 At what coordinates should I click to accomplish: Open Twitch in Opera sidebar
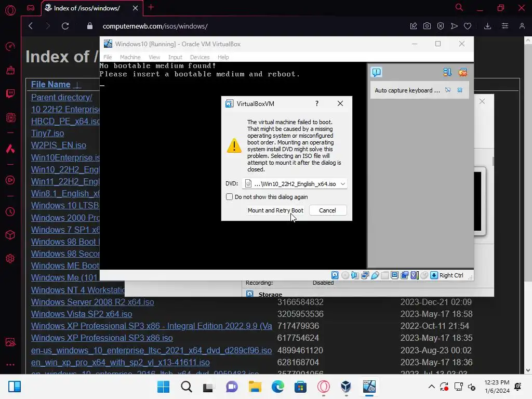[10, 94]
